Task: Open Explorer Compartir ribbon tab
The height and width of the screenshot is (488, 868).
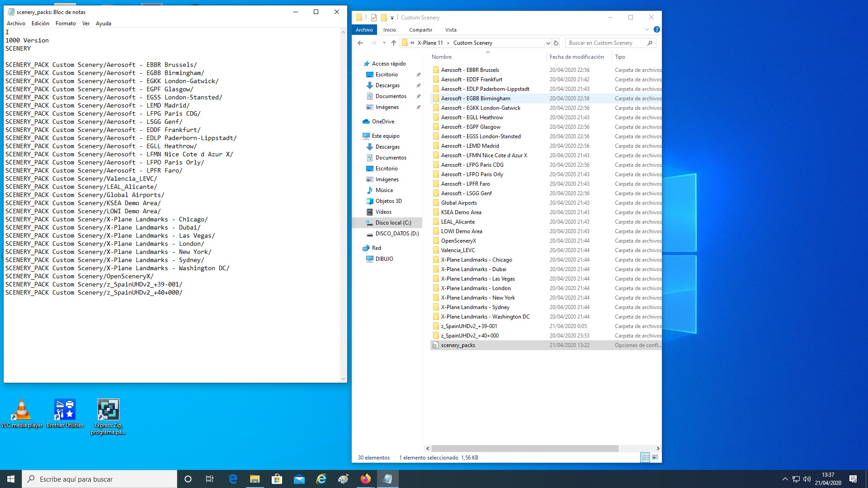Action: click(420, 30)
